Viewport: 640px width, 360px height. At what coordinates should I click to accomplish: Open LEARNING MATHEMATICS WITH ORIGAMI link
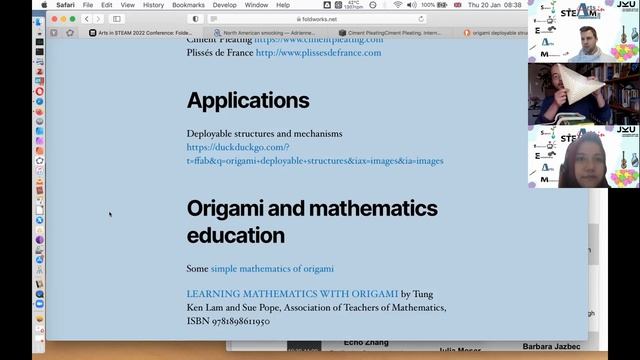pos(292,294)
